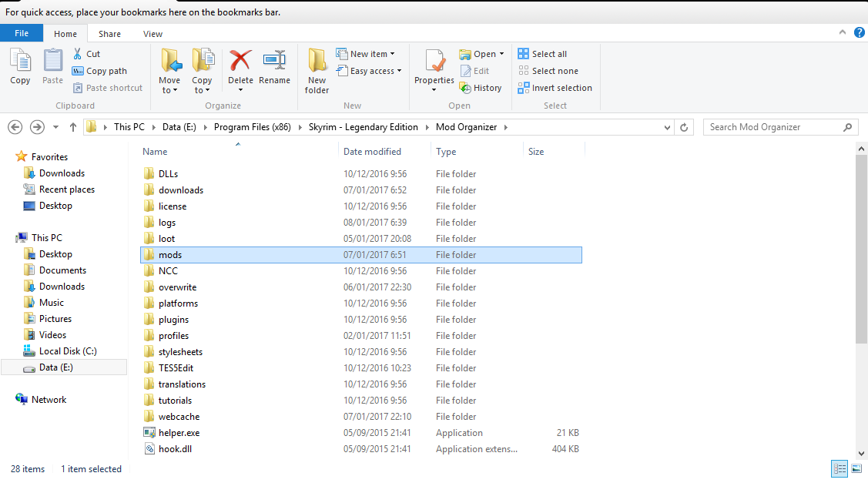Go back with the back arrow

pos(15,127)
